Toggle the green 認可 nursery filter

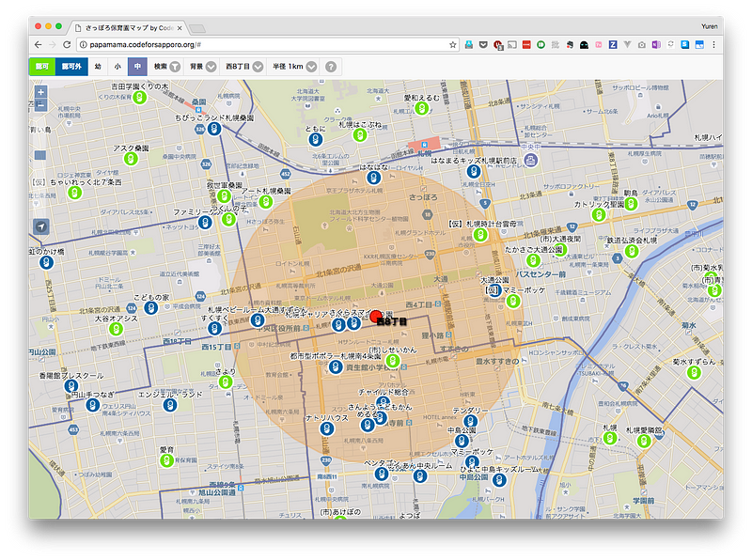[42, 67]
